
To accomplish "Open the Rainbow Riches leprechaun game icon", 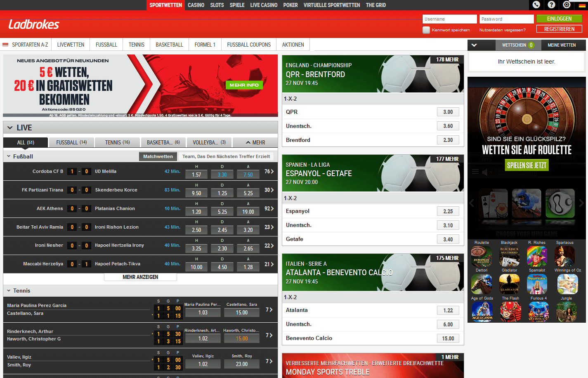I will (x=537, y=256).
